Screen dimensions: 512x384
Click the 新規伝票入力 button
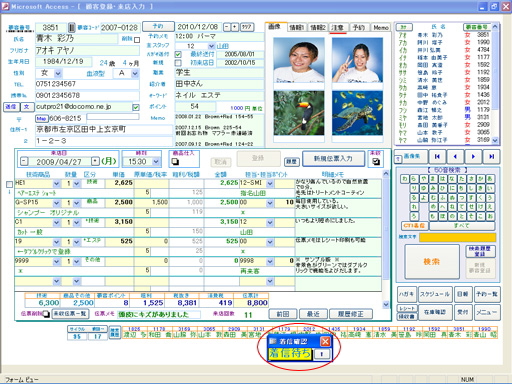tap(333, 159)
